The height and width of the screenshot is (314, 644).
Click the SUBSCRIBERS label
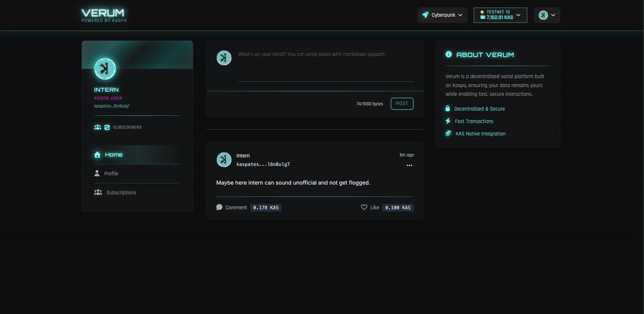(x=127, y=127)
